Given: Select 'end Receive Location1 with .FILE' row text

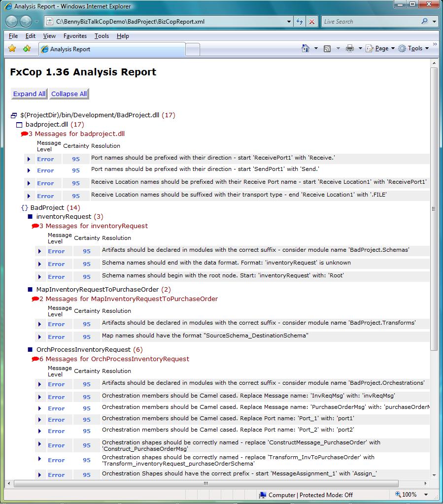Looking at the screenshot, I should click(x=239, y=195).
